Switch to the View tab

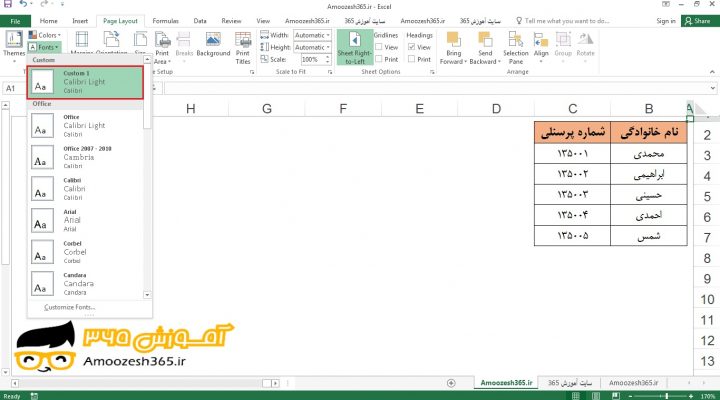tap(263, 21)
